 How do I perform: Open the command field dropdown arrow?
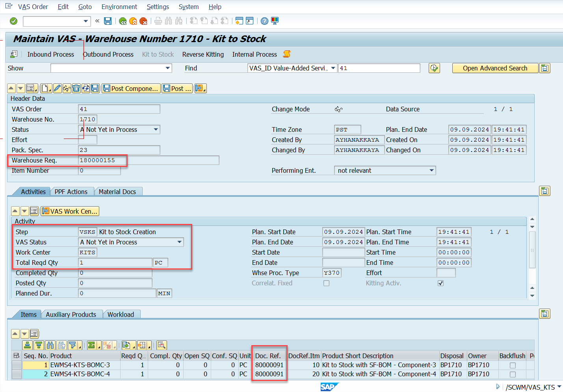tap(86, 21)
